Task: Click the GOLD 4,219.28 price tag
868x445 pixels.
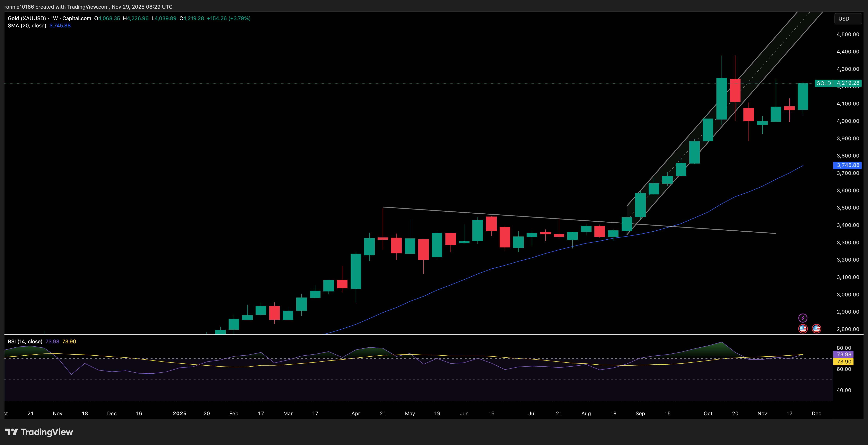Action: click(x=838, y=83)
